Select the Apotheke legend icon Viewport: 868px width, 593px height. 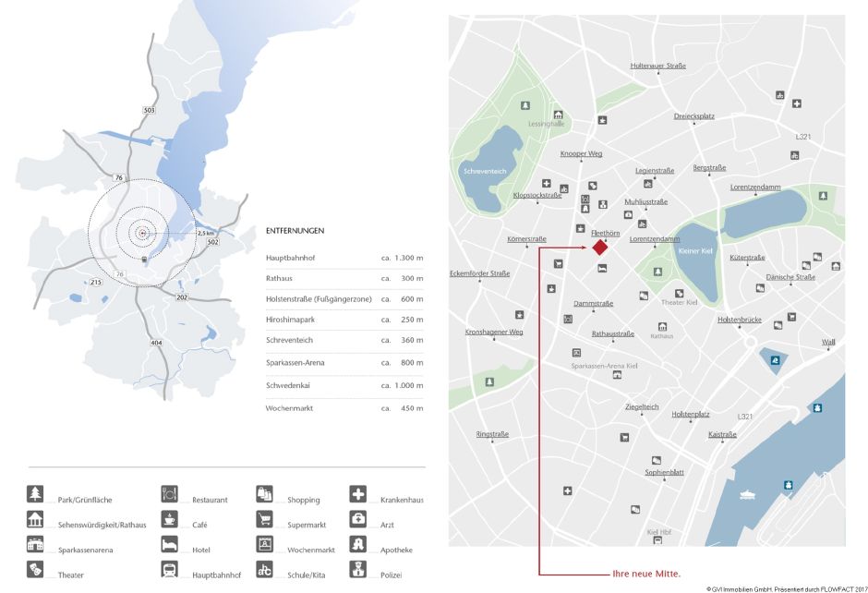click(358, 544)
